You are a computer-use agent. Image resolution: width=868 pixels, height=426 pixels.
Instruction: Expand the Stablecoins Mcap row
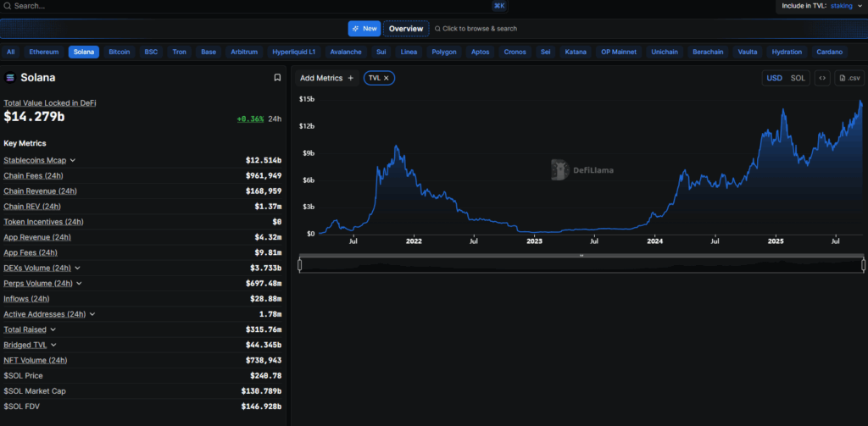tap(73, 160)
